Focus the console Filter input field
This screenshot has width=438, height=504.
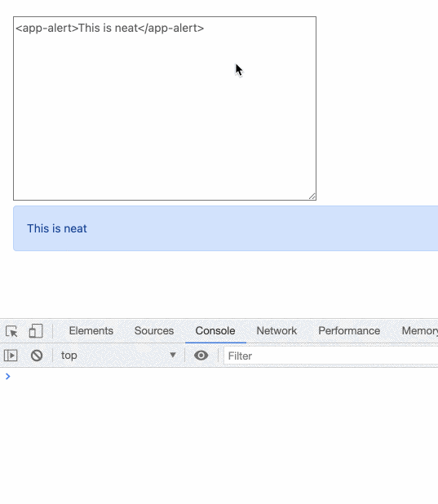[x=330, y=356]
